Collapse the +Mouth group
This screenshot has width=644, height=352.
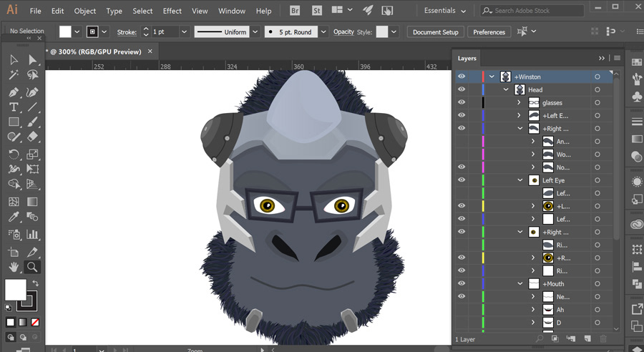tap(520, 284)
